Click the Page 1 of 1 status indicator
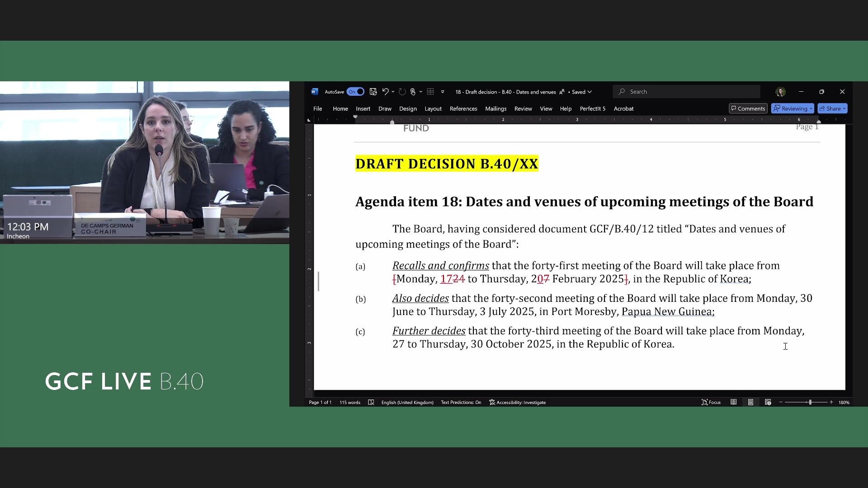 320,403
